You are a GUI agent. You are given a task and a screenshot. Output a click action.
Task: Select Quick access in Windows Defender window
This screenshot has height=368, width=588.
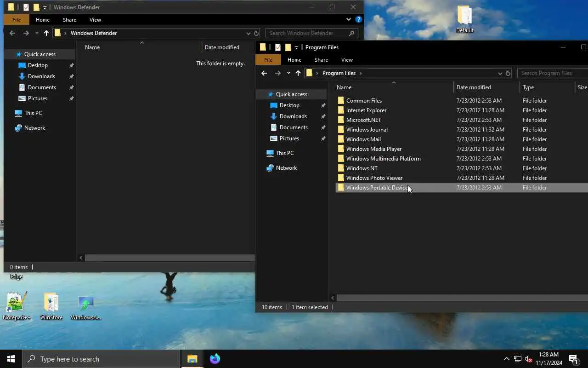tap(40, 54)
